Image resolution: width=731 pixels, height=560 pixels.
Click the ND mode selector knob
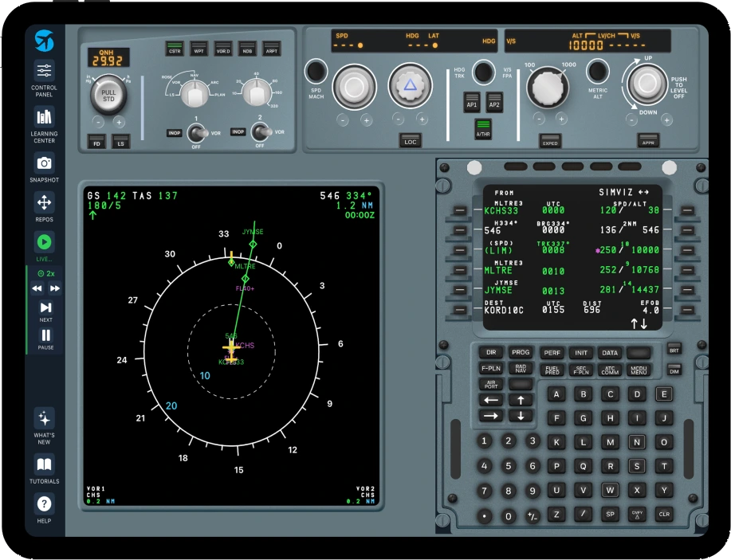click(x=195, y=93)
